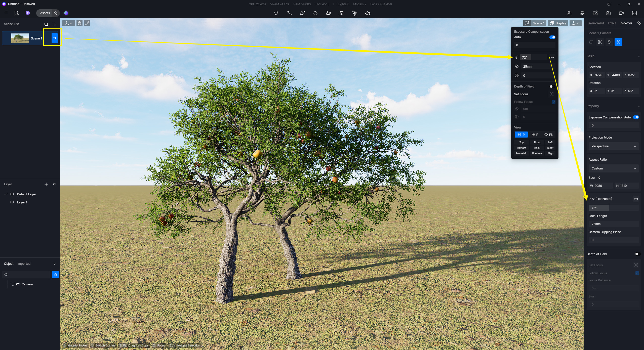Enable the Depth of Field switch in Inspector

tap(637, 254)
